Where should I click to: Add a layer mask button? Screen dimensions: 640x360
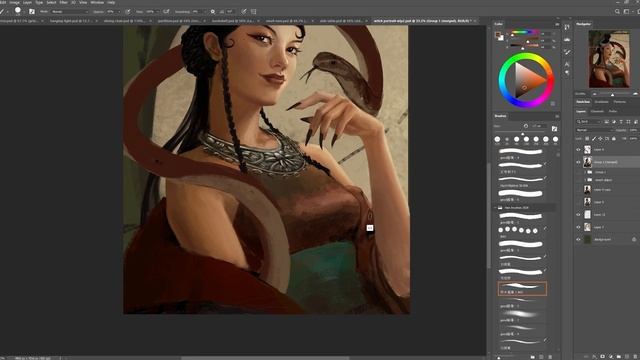click(603, 357)
